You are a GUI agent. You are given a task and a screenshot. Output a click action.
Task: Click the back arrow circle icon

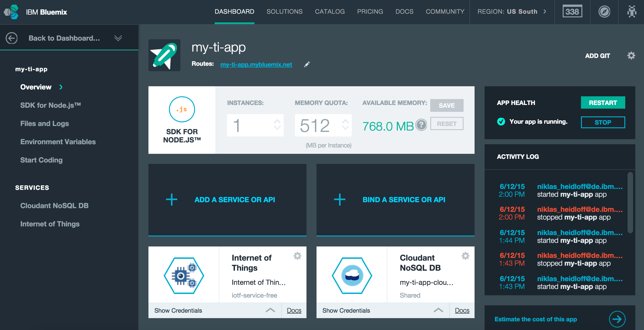coord(11,38)
